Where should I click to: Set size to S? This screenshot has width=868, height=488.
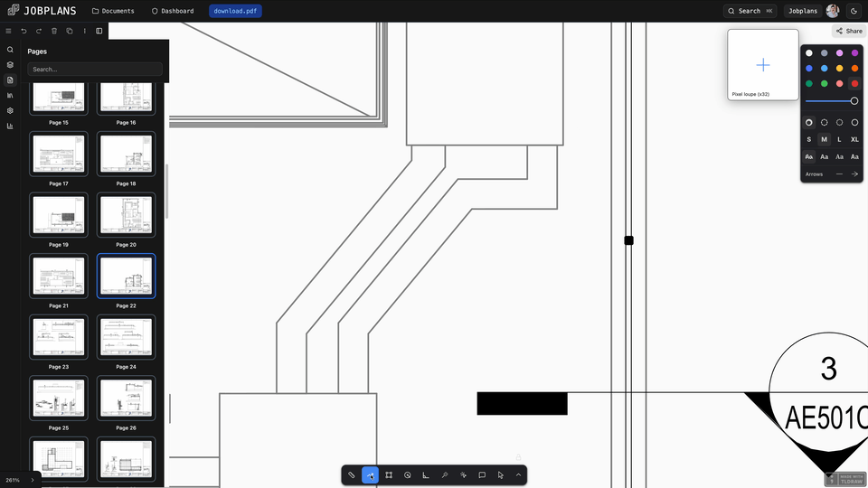tap(808, 139)
